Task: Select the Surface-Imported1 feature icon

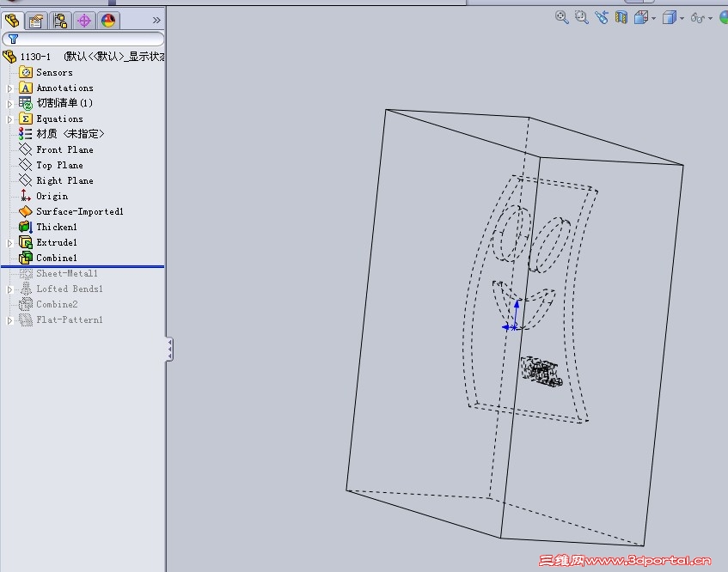Action: (x=25, y=211)
